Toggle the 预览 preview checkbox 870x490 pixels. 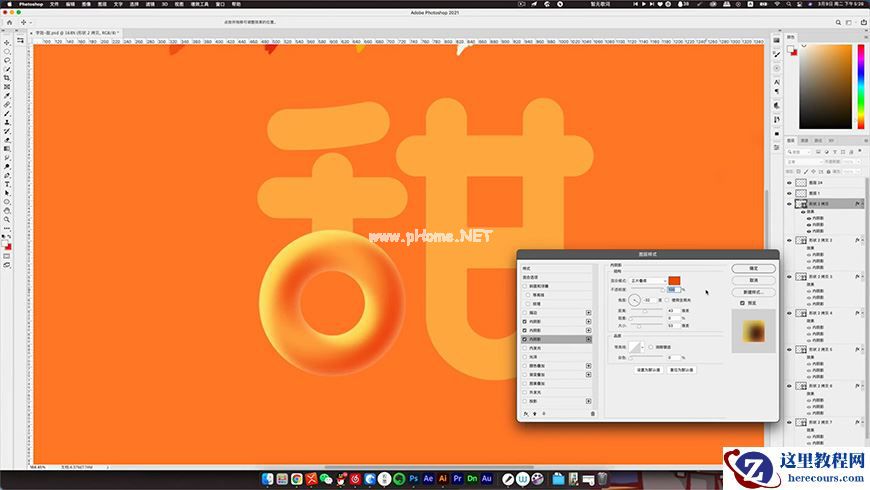(742, 303)
